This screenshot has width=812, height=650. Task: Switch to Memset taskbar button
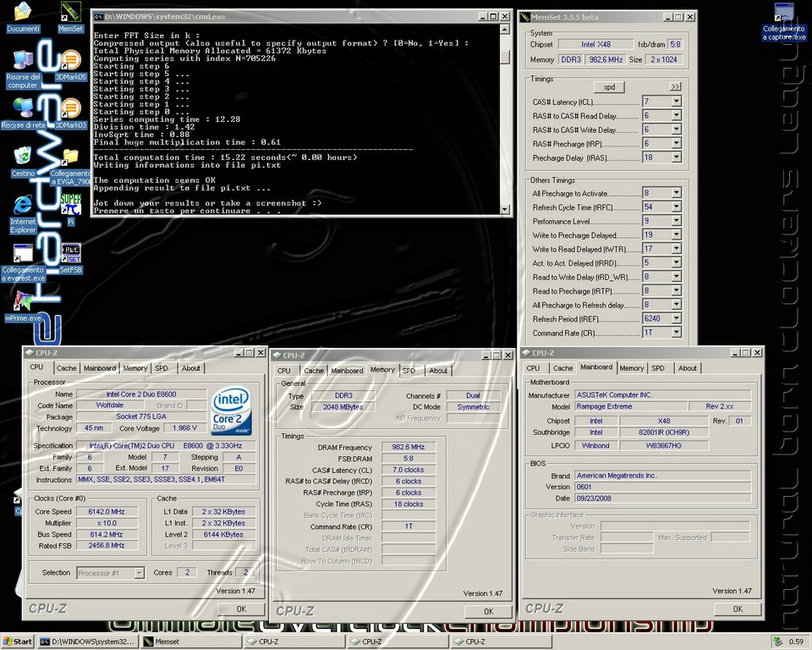(192, 642)
